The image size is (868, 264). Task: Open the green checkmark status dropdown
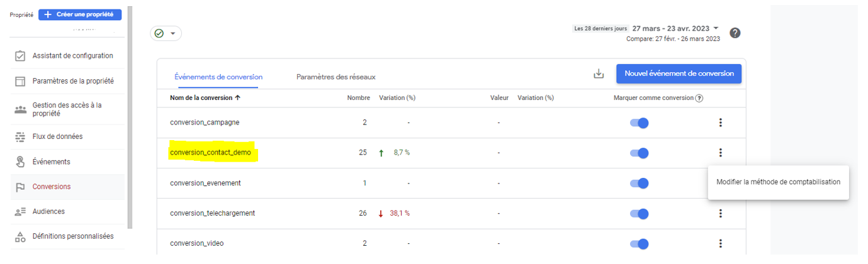pos(166,33)
